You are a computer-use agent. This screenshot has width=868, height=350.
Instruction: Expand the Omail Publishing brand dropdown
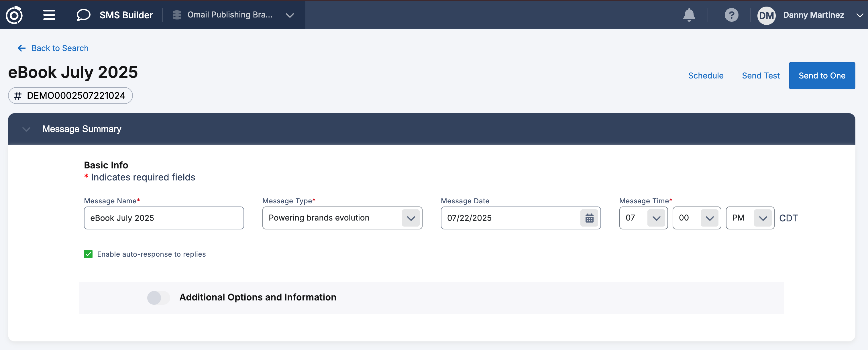coord(290,15)
